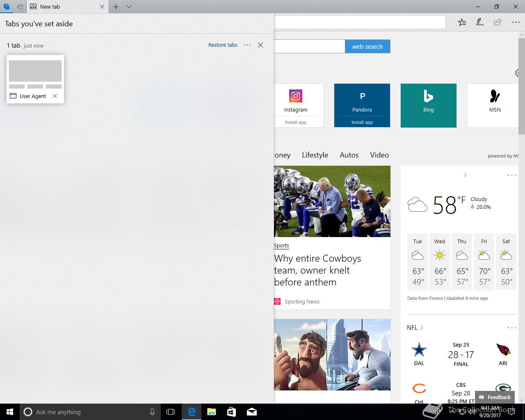The image size is (525, 420).
Task: Select Saturday forecast column
Action: pyautogui.click(x=506, y=262)
